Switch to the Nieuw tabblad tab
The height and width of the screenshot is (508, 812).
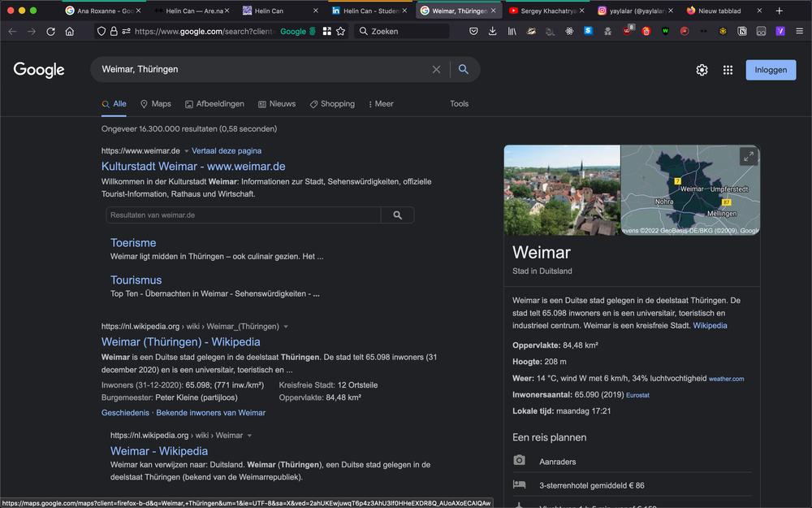point(723,11)
